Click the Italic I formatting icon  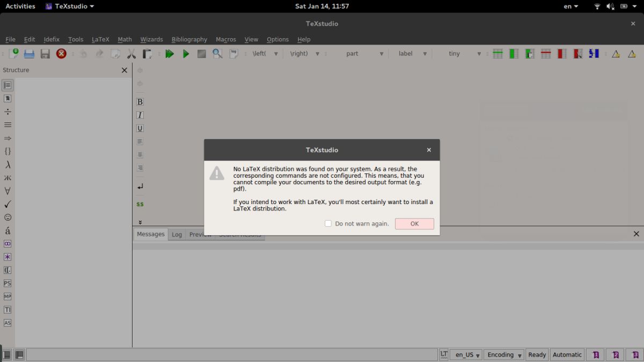click(140, 115)
